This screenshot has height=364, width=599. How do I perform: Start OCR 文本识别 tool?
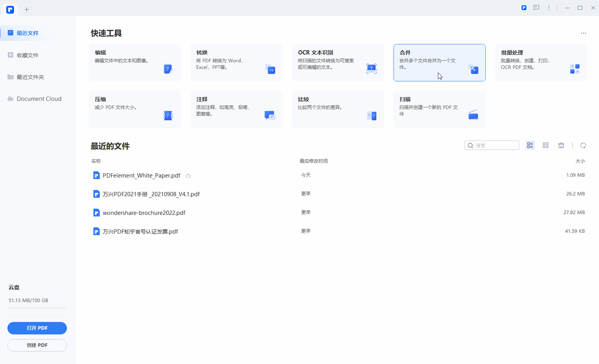point(338,62)
